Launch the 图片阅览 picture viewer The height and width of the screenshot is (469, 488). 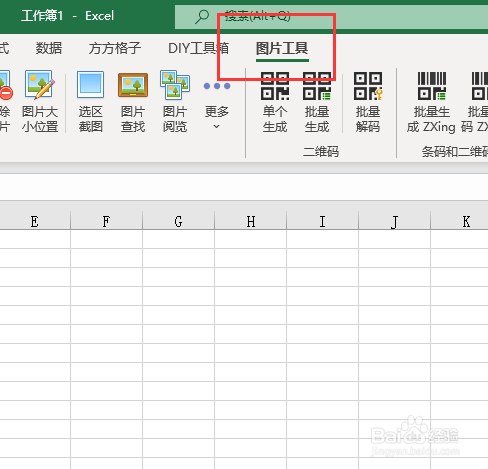[x=175, y=101]
